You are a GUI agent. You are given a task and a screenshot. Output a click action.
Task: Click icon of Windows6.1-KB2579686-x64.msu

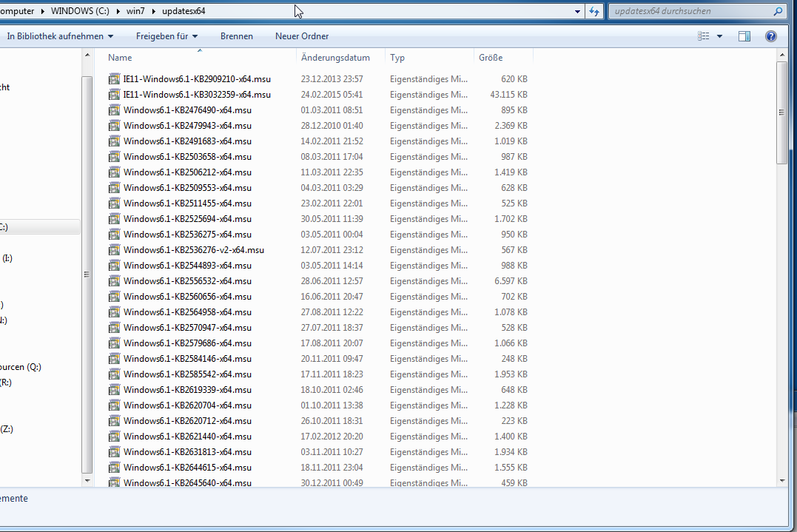point(115,343)
